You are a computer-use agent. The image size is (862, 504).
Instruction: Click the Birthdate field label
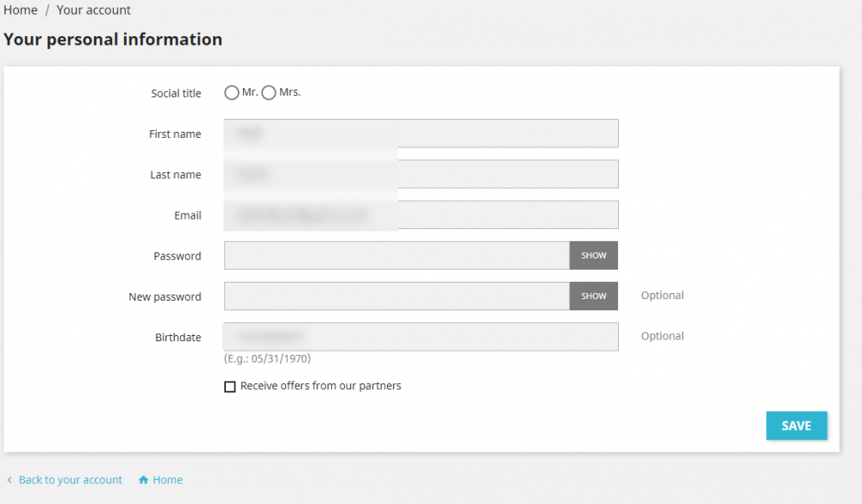pyautogui.click(x=178, y=338)
